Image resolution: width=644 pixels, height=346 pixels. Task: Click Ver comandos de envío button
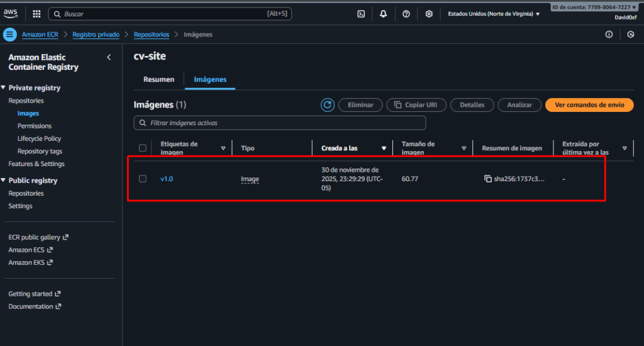coord(589,105)
